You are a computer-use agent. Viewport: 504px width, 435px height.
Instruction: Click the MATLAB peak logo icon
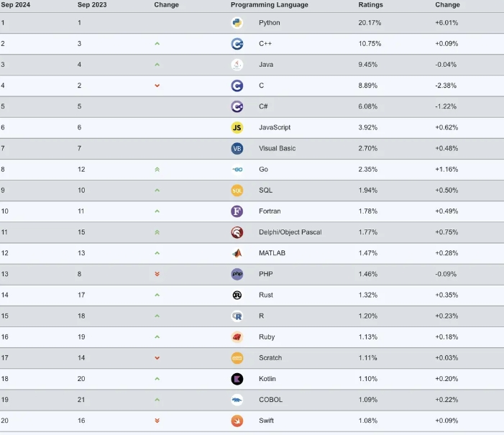tap(237, 253)
